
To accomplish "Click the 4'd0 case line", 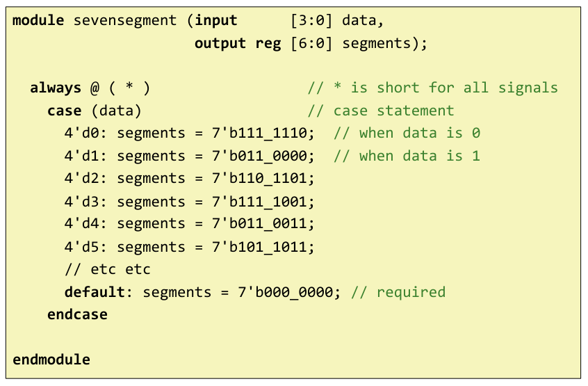I will 189,134.
